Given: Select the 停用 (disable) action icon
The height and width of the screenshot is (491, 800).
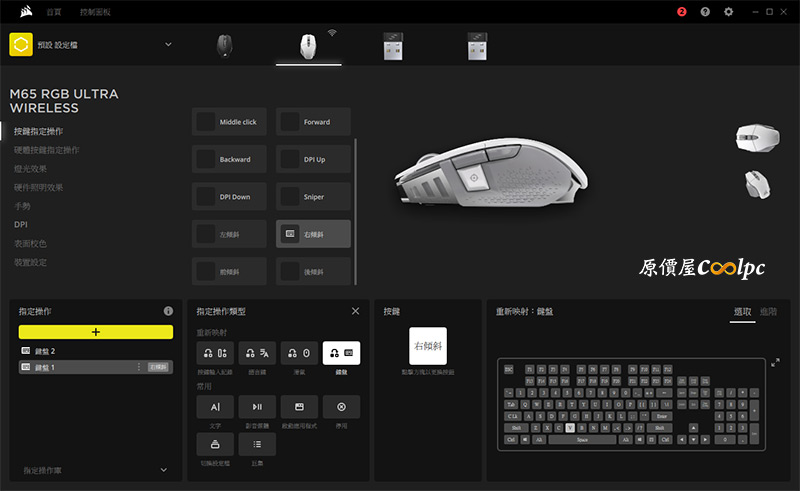Looking at the screenshot, I should (x=341, y=407).
